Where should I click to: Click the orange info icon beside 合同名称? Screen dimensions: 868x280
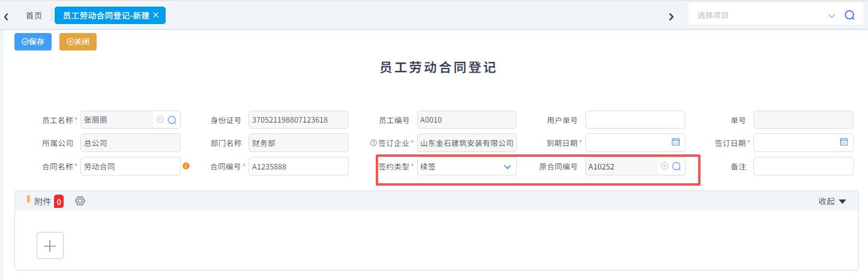(x=186, y=166)
